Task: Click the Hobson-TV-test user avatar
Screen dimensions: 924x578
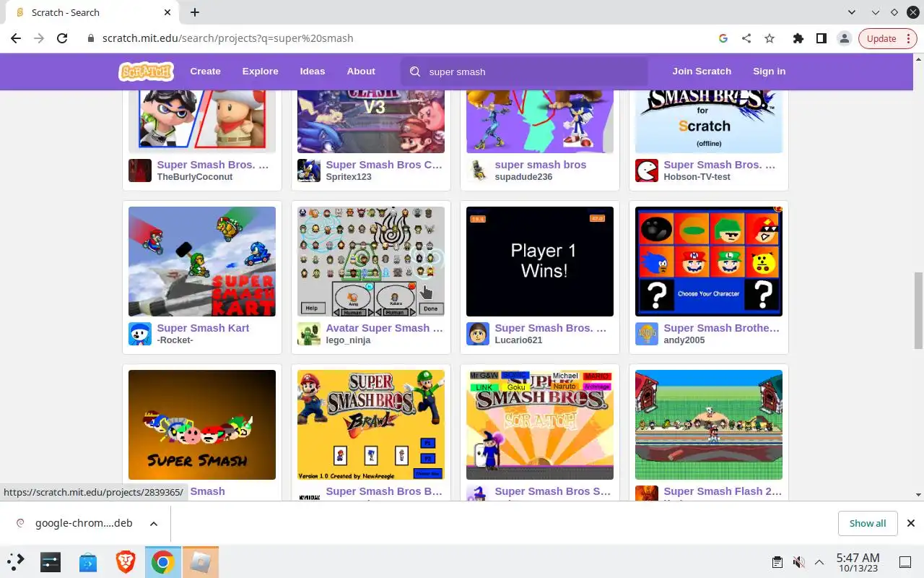Action: pos(647,171)
